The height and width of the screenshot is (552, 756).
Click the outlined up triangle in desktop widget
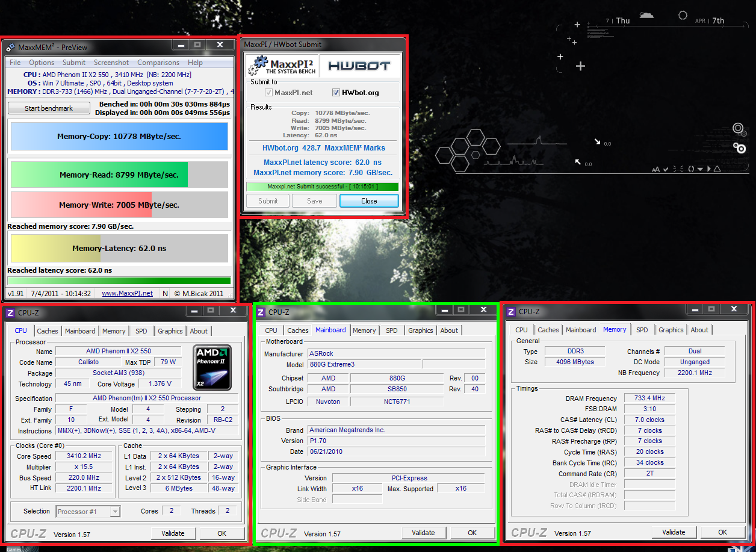click(717, 169)
